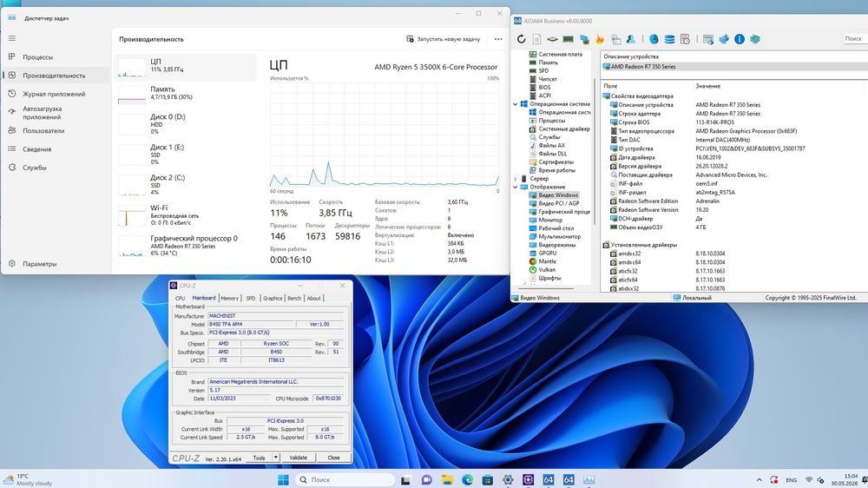
Task: Open Журнал приложений in Task Manager
Action: pos(56,94)
